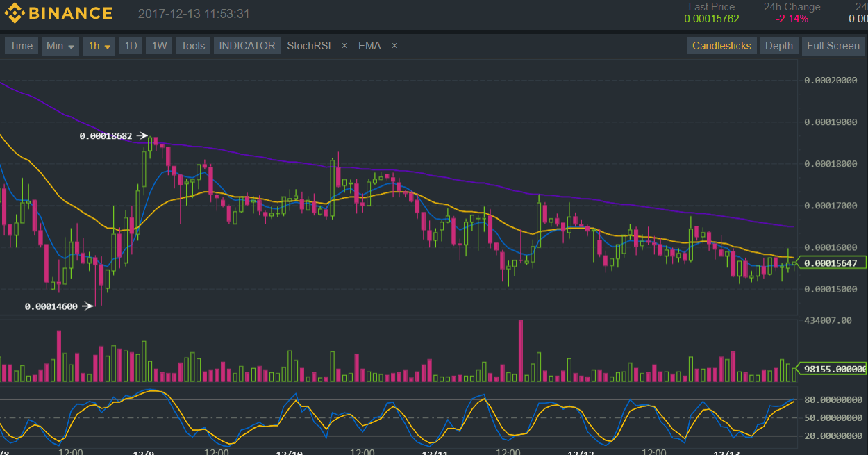Click the 0.00016000 price axis label
The height and width of the screenshot is (455, 868).
click(x=831, y=247)
